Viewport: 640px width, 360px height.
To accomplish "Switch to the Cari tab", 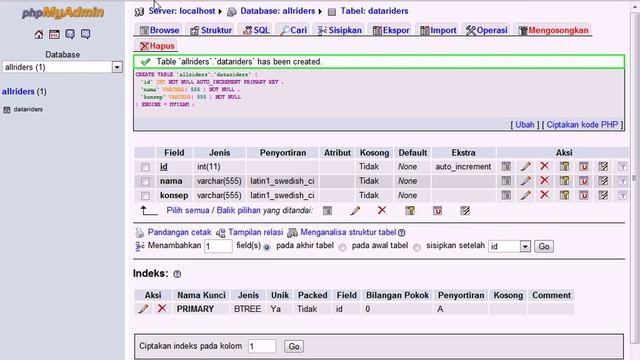I will [293, 30].
